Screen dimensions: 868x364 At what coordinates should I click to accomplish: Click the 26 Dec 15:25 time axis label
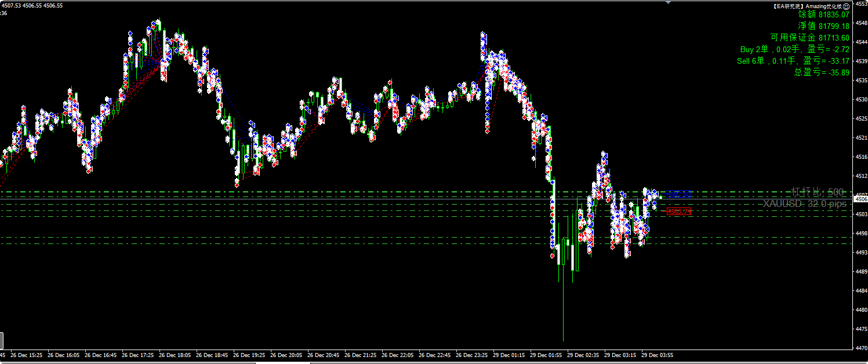pos(27,355)
